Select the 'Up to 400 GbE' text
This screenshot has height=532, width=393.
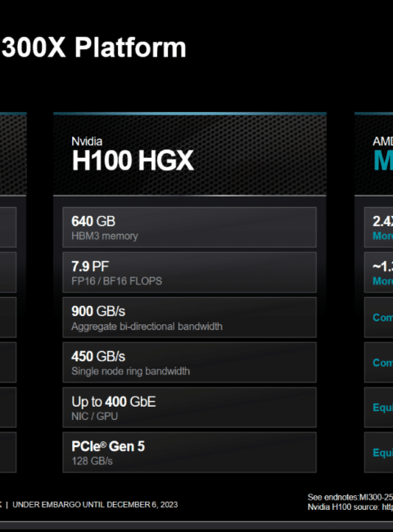(x=114, y=402)
